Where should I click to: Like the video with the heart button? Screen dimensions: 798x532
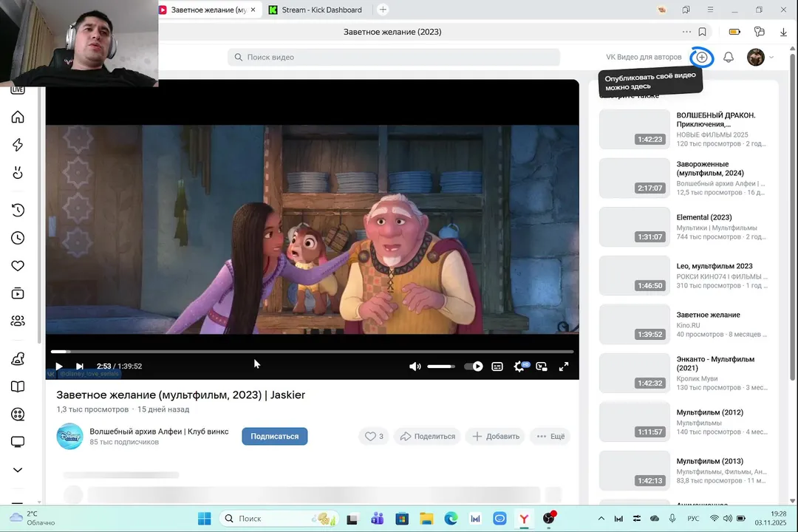point(374,436)
